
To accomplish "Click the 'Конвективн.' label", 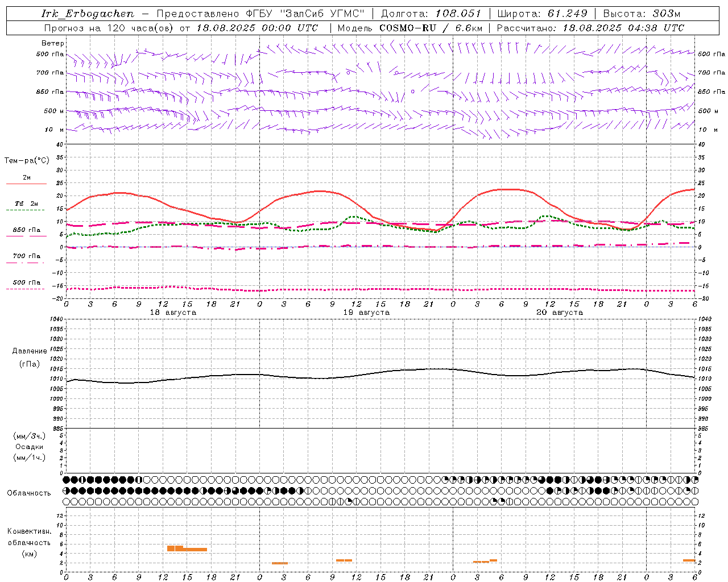I will tap(29, 531).
